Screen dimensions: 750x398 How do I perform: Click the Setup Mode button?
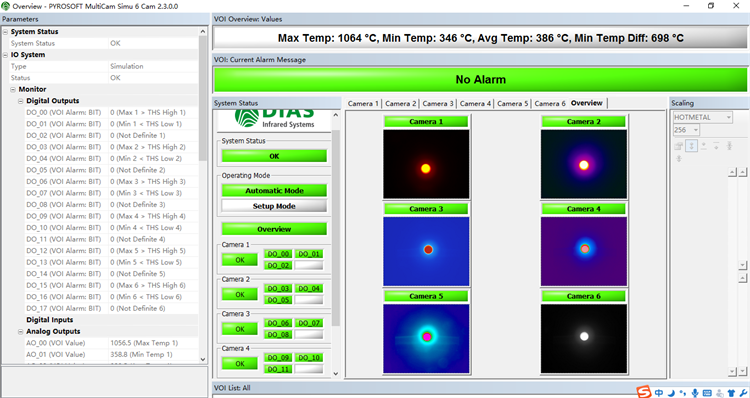(x=274, y=206)
